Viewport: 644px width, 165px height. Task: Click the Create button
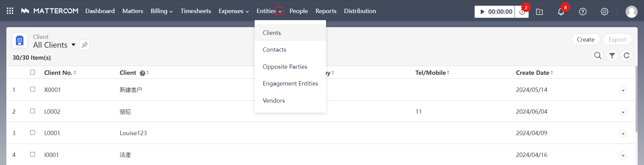click(x=585, y=40)
